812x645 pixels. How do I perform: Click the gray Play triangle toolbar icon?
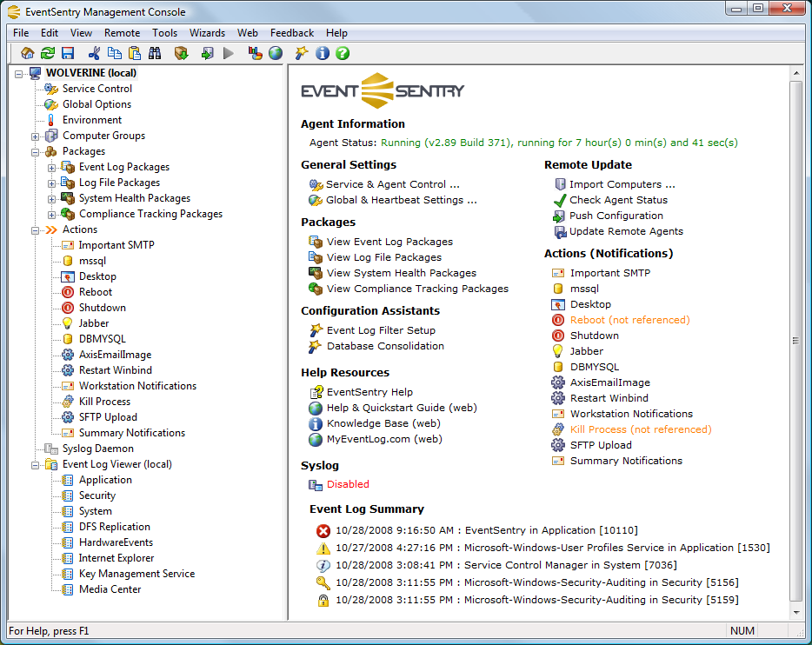(229, 53)
